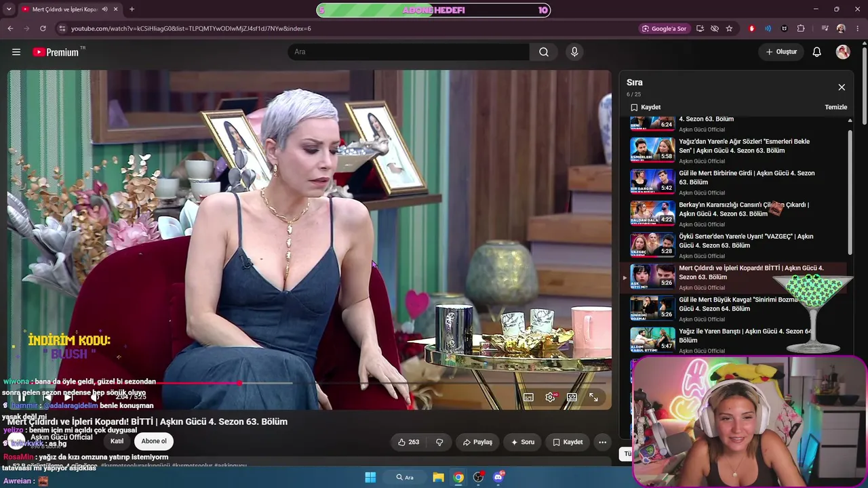
Task: Open the YouTube account avatar menu
Action: coord(843,52)
